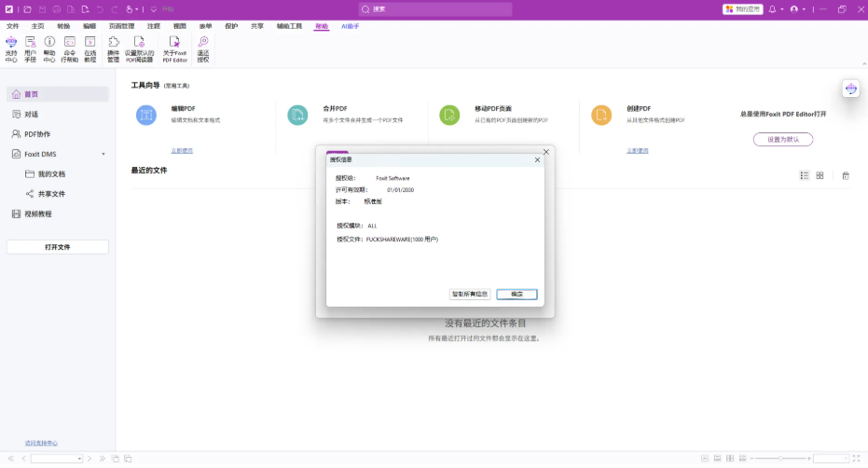Toggle single page view in status bar

705,459
